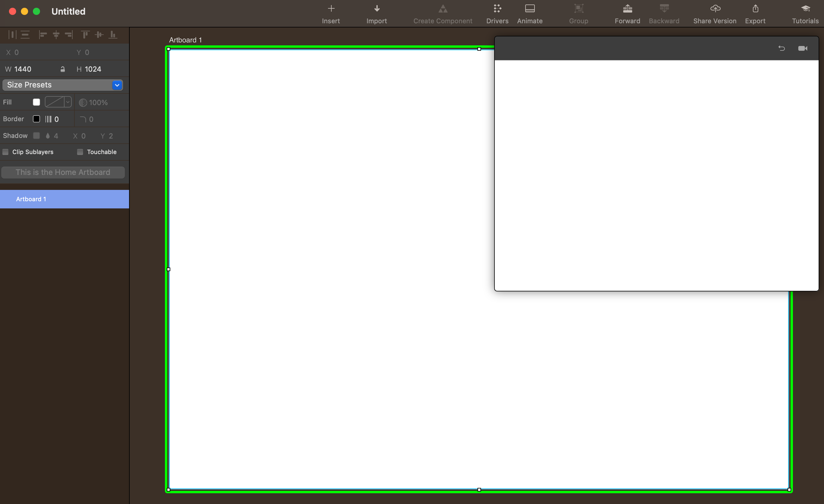Click the Untitled window title

pos(68,11)
